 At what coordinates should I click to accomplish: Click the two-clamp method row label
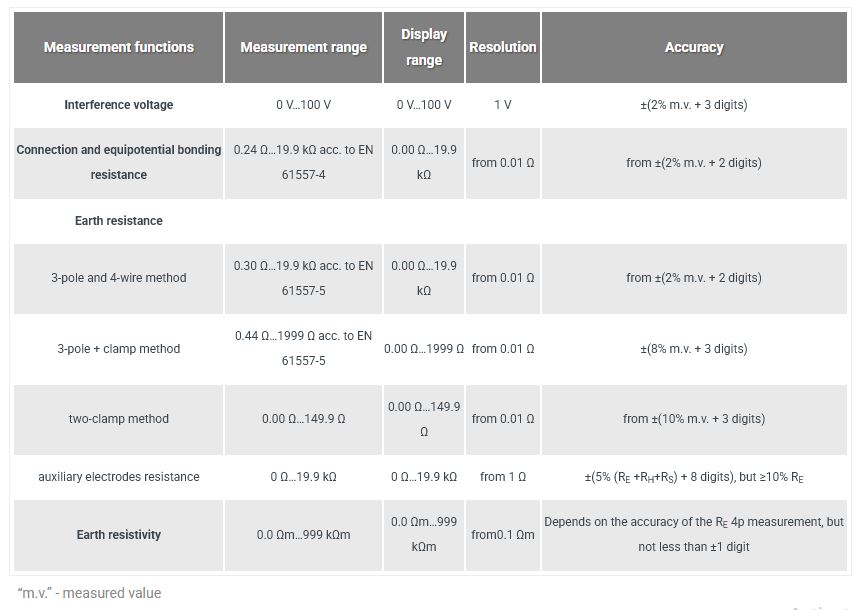[x=119, y=419]
